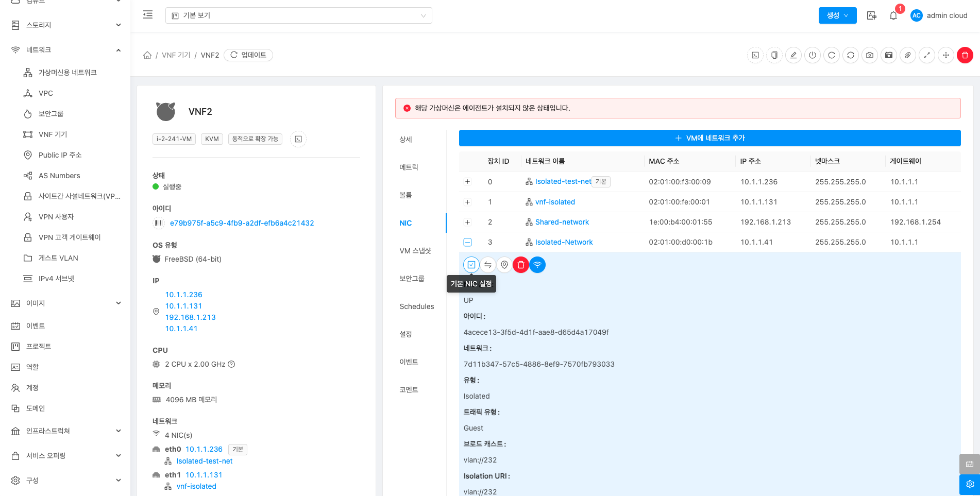This screenshot has height=496, width=980.
Task: Click the power stop icon in VM toolbar
Action: click(x=813, y=55)
